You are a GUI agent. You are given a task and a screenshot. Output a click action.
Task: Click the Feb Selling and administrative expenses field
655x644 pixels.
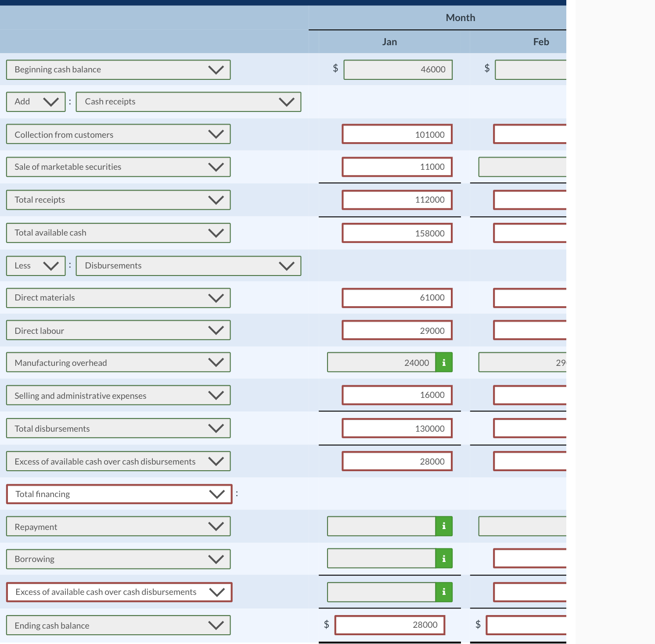coord(530,395)
